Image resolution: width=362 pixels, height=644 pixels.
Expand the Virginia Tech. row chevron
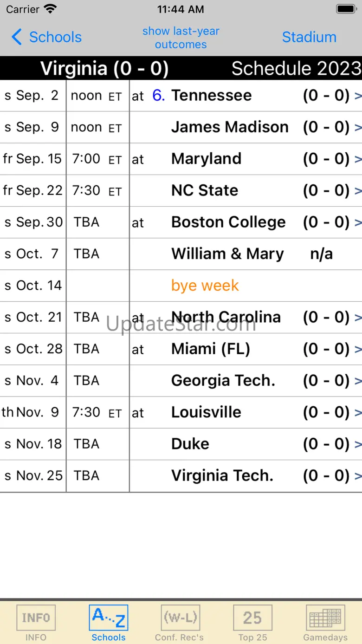coord(358,476)
